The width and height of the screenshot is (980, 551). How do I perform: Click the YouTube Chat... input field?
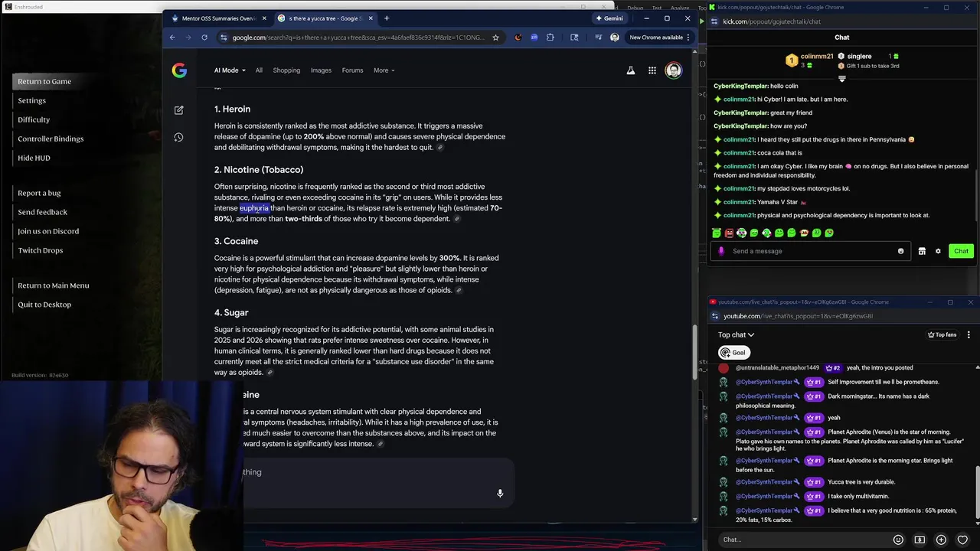804,540
